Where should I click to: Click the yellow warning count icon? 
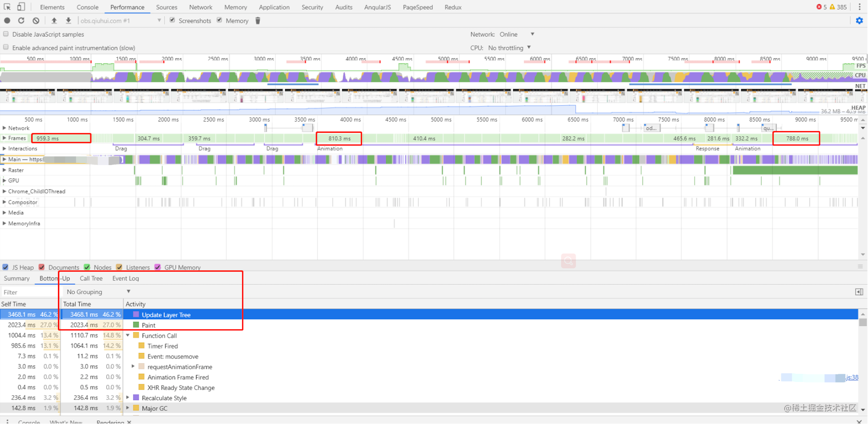click(x=832, y=7)
